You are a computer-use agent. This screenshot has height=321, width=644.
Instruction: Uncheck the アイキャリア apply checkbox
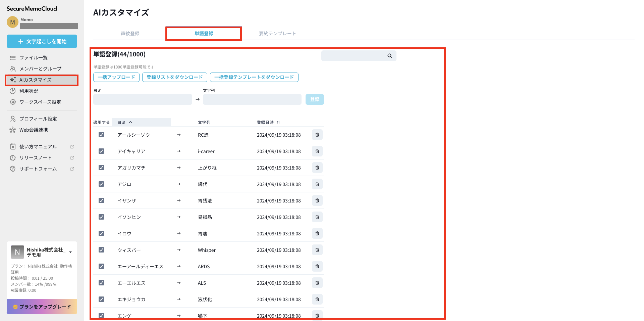(101, 151)
